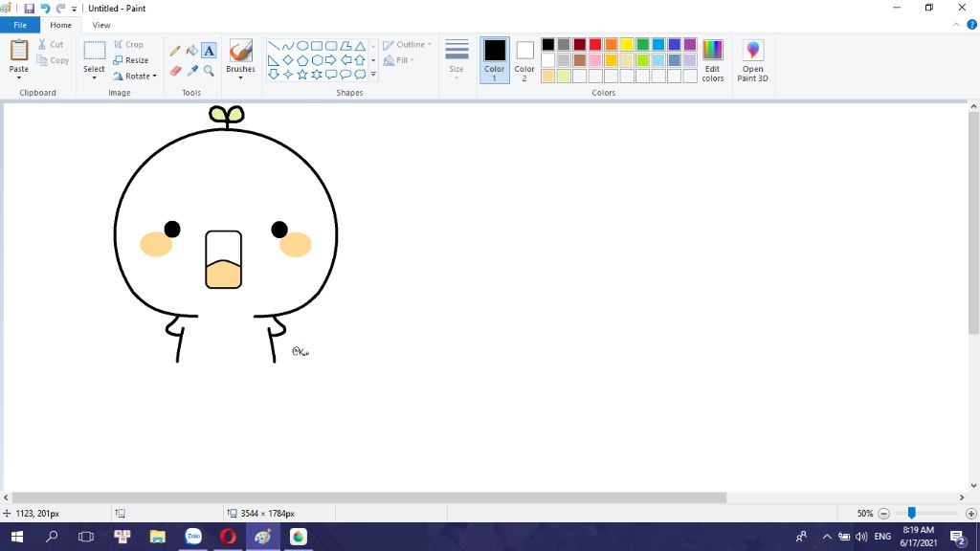
Task: Open Opera browser from taskbar
Action: click(228, 537)
